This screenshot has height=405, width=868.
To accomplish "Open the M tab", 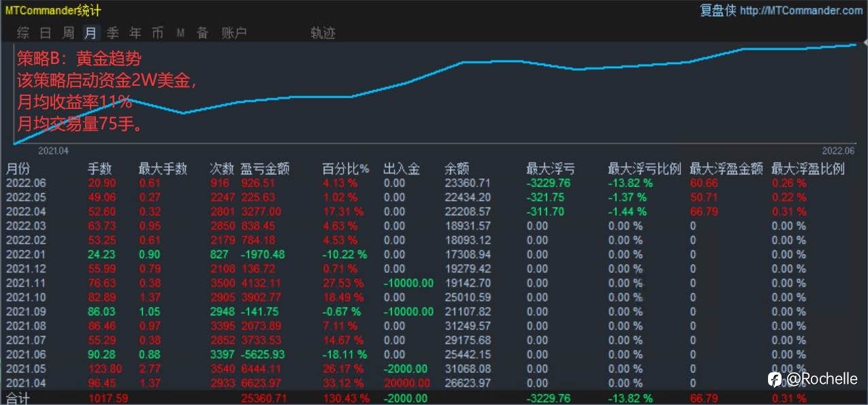I will 180,33.
